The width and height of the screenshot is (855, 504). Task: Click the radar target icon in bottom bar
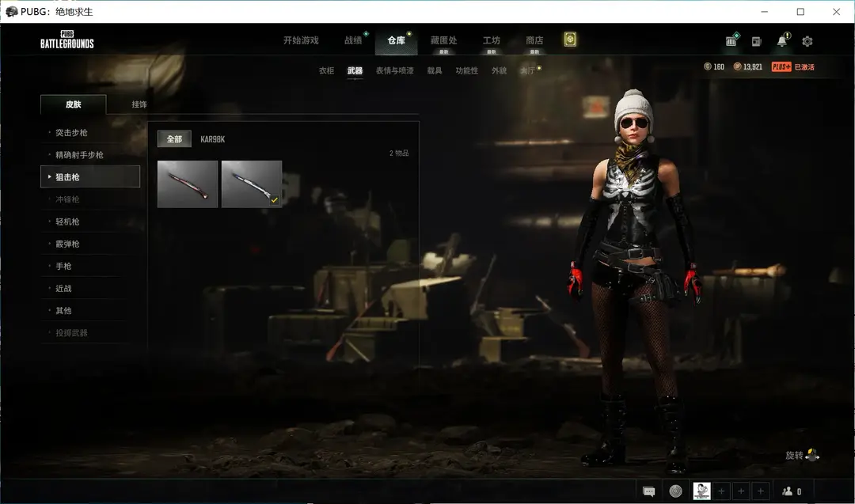[x=675, y=491]
